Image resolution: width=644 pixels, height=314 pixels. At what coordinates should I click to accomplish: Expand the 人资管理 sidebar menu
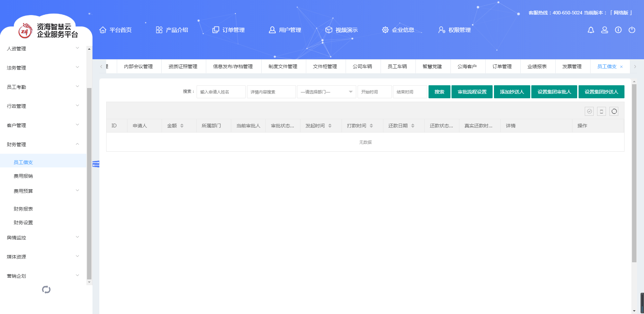click(x=43, y=49)
